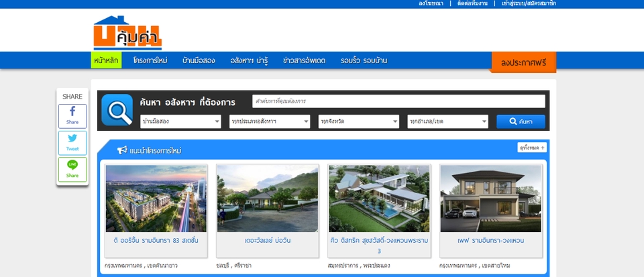This screenshot has height=277, width=644.
Task: Click the orange house site logo
Action: [x=127, y=33]
